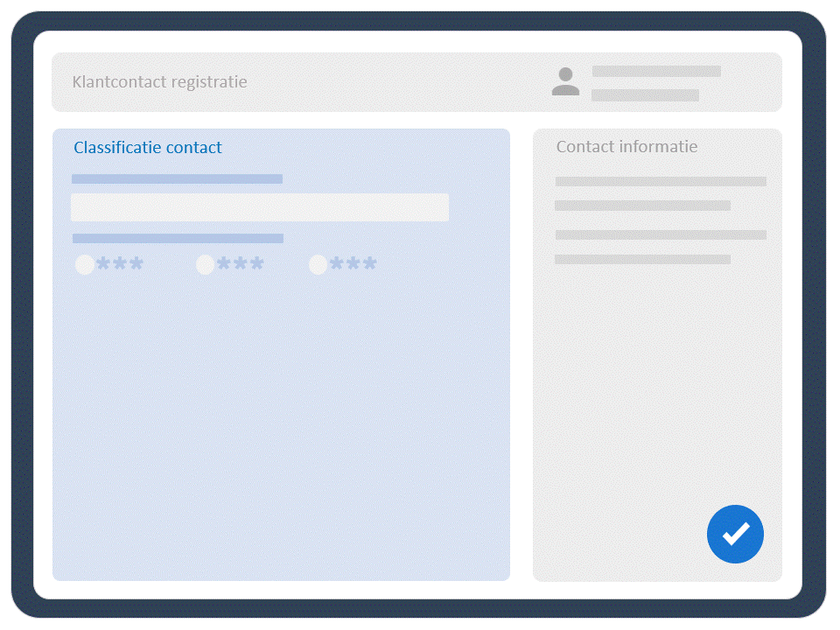
Task: Click the asterisks label of third radio option
Action: [x=353, y=263]
